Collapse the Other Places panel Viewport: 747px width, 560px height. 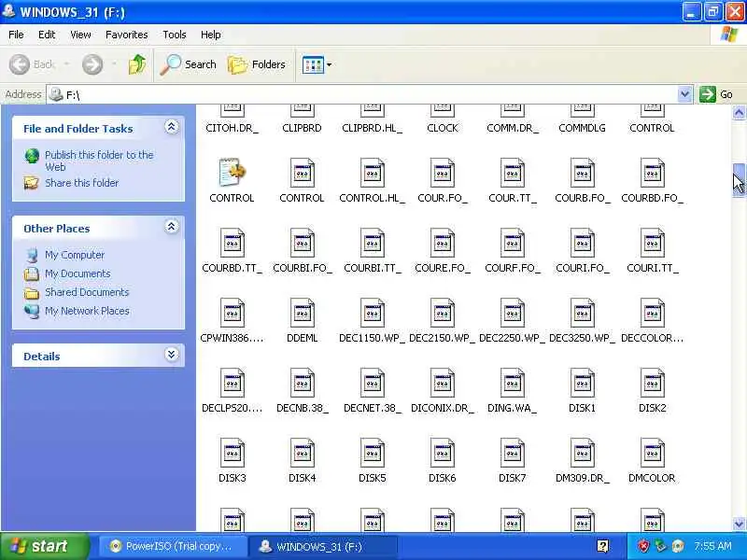[172, 227]
